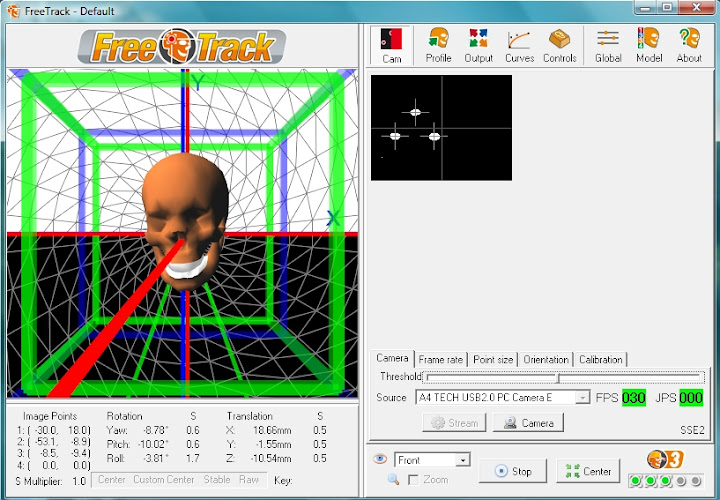Image resolution: width=720 pixels, height=500 pixels.
Task: Click the third green point indicator
Action: (x=665, y=481)
